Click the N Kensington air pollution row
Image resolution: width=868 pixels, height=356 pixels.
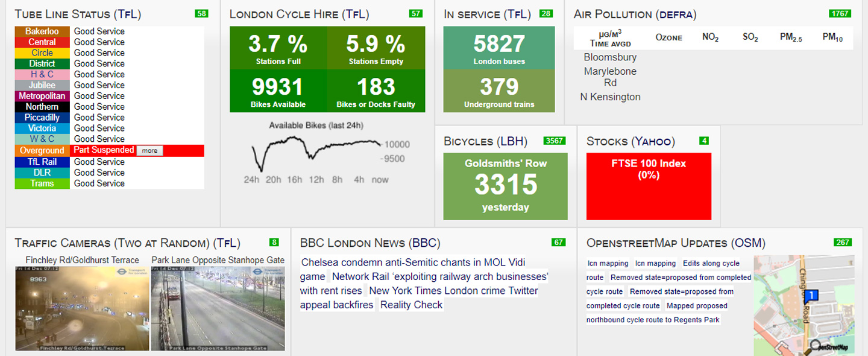610,97
